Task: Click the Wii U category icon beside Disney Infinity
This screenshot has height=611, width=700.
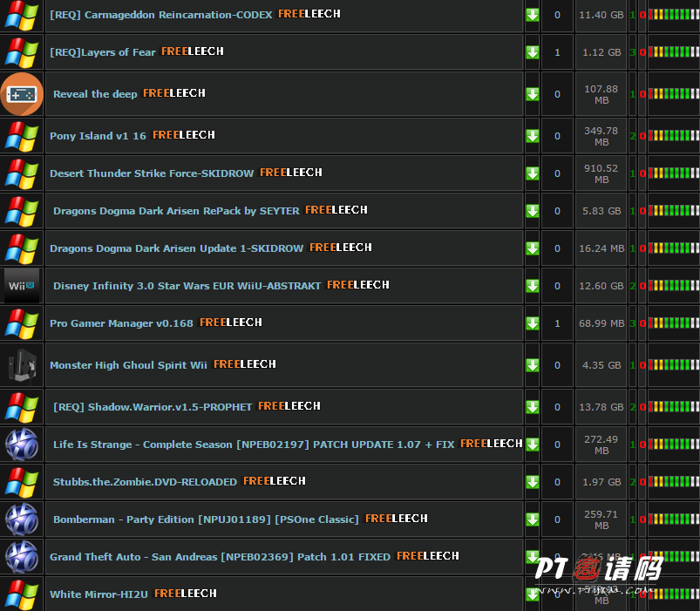Action: click(x=22, y=286)
